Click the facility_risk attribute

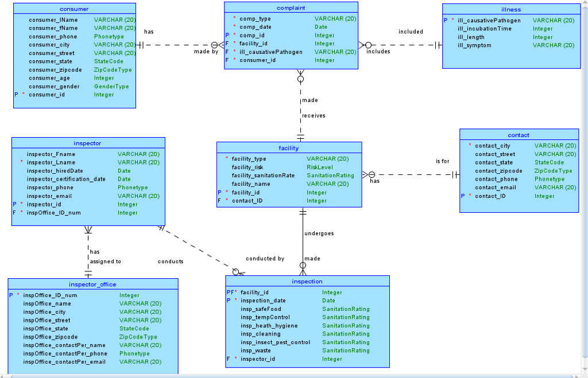pos(247,167)
